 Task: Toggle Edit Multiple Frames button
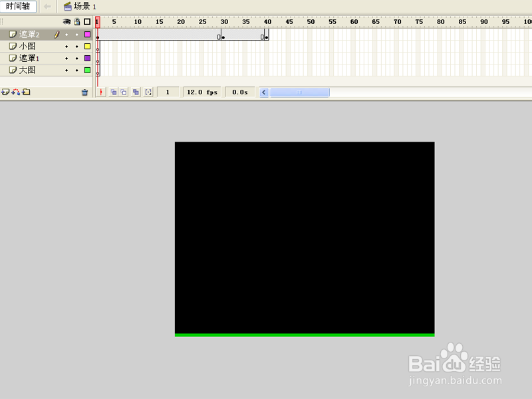click(136, 92)
